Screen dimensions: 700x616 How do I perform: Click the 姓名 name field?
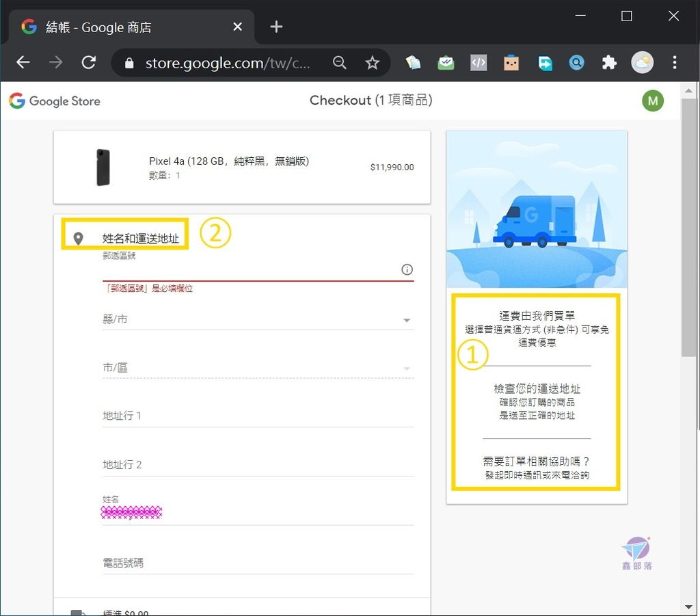tap(258, 511)
